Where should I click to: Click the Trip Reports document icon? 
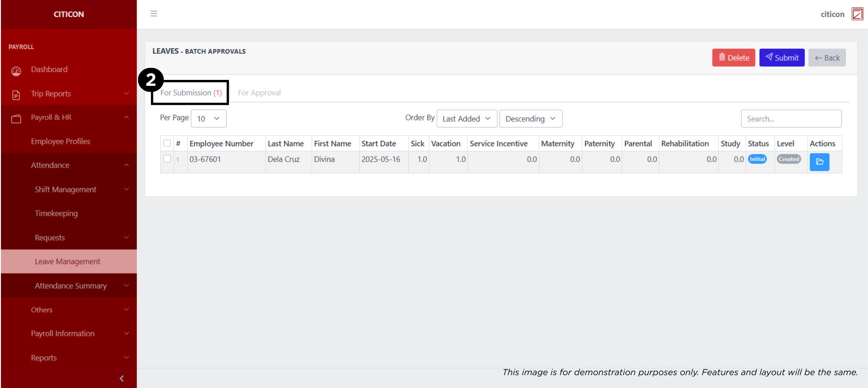click(x=16, y=95)
